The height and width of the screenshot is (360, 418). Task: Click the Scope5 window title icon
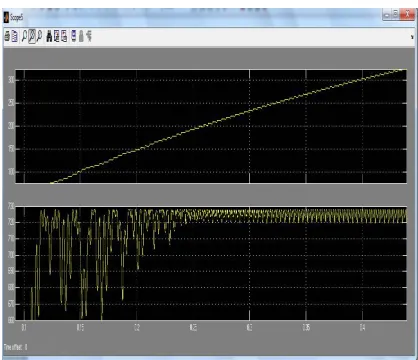(6, 17)
